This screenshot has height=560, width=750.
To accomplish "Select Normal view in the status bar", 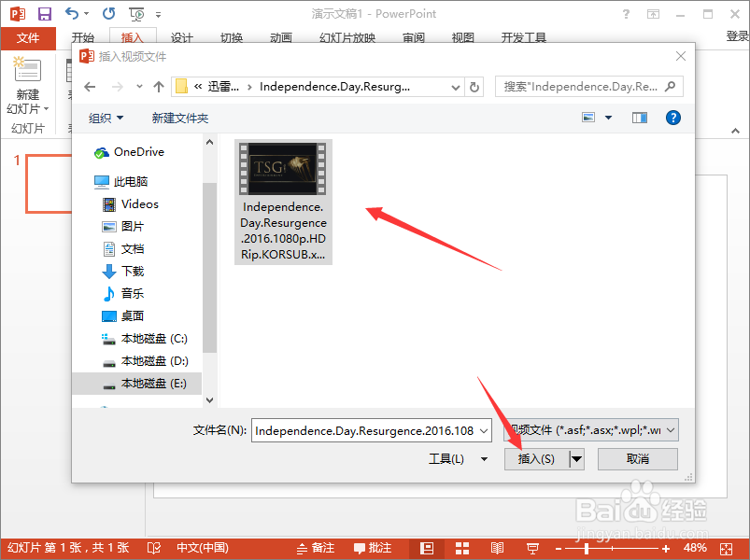I will click(426, 548).
